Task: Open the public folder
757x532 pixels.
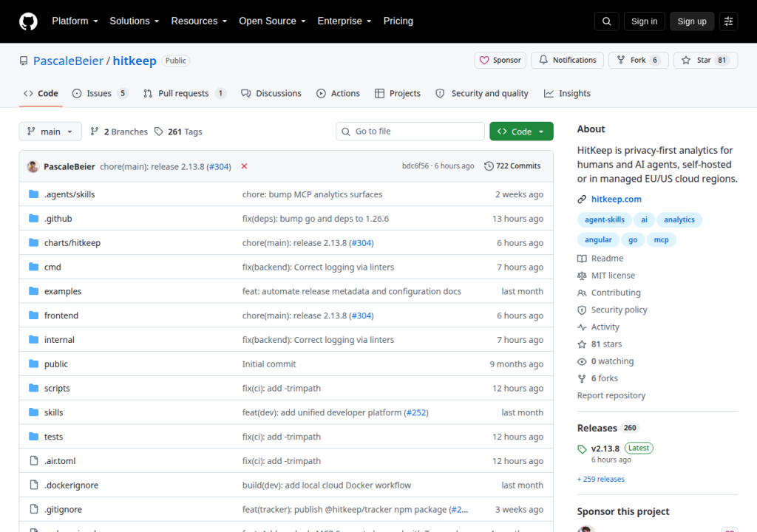Action: (x=56, y=364)
